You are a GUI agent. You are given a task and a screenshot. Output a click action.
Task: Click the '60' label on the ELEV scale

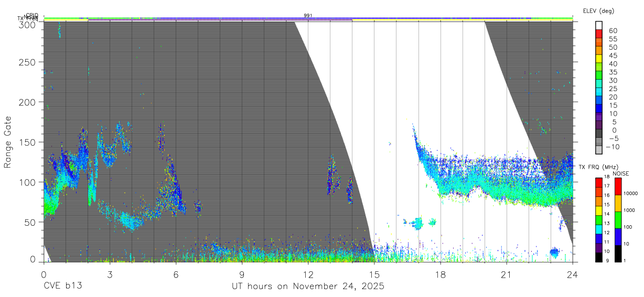[x=614, y=30]
